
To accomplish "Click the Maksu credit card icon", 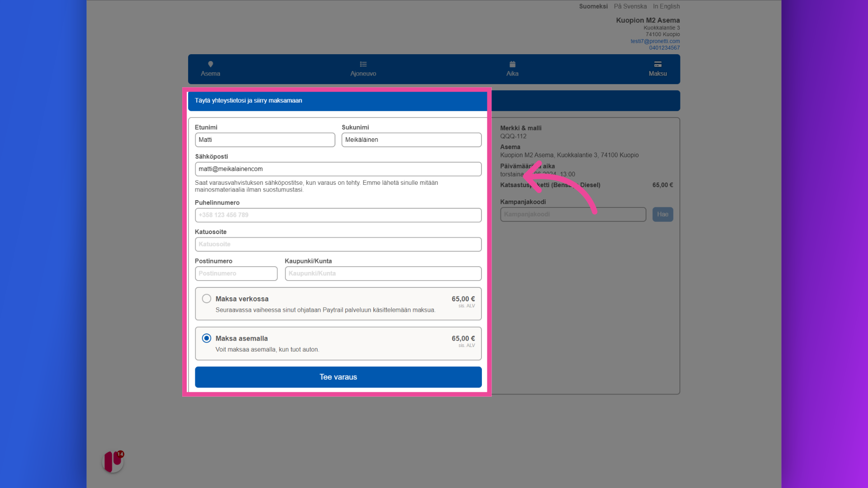I will point(658,64).
